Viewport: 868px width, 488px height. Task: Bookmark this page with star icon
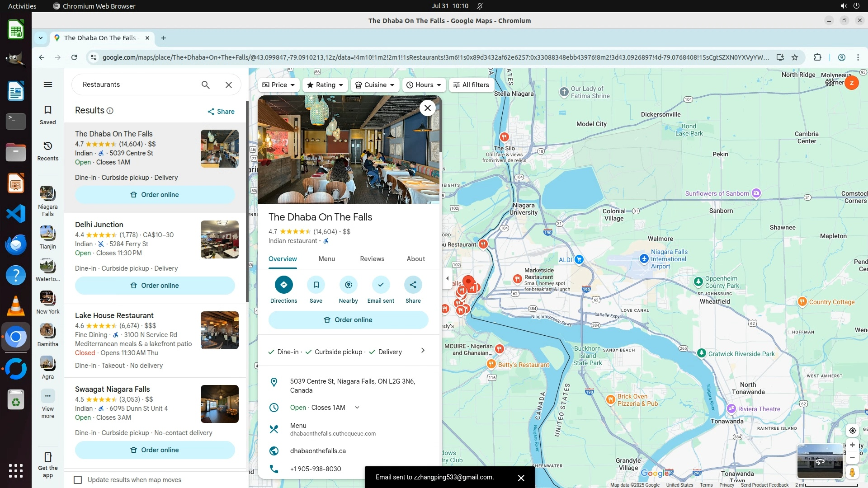pos(795,57)
